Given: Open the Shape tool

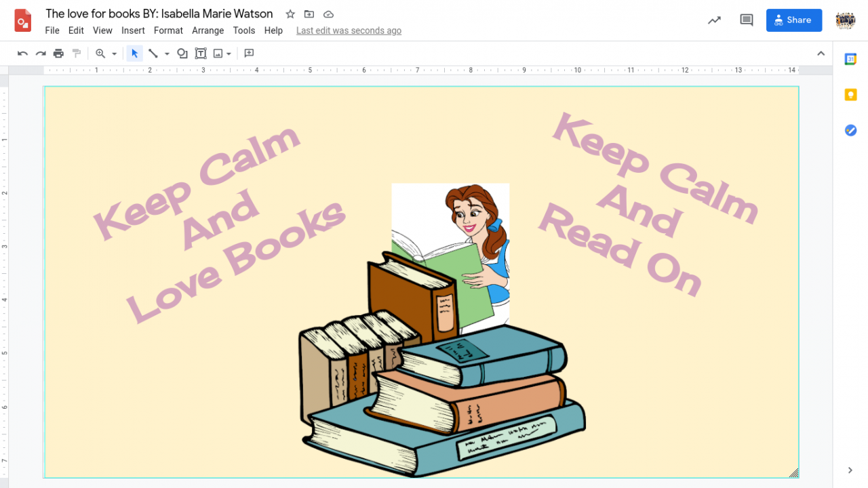Looking at the screenshot, I should pyautogui.click(x=182, y=54).
